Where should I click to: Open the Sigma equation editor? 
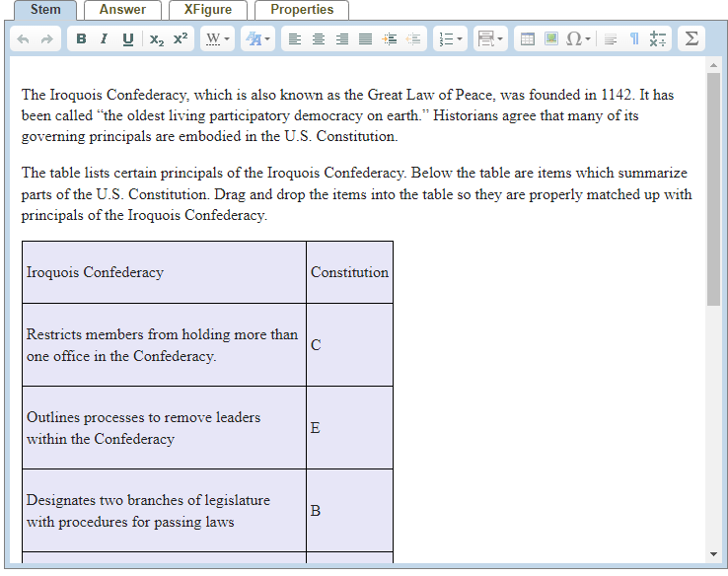(692, 38)
